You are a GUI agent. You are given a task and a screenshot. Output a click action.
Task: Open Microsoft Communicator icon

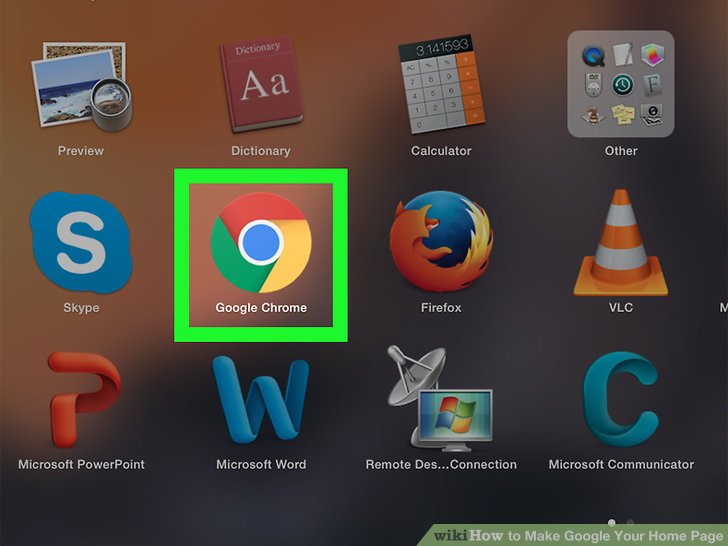tap(621, 399)
